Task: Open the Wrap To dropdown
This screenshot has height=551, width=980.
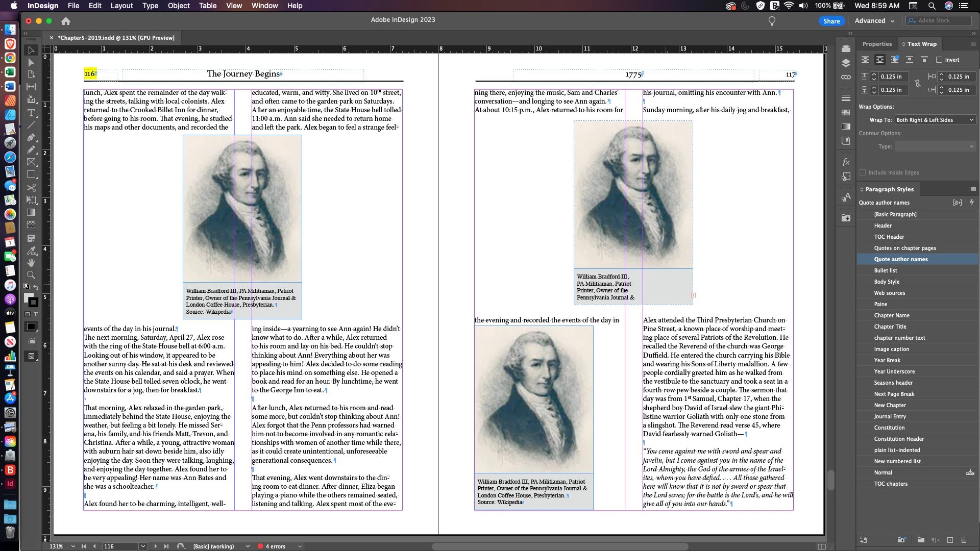Action: click(x=935, y=120)
